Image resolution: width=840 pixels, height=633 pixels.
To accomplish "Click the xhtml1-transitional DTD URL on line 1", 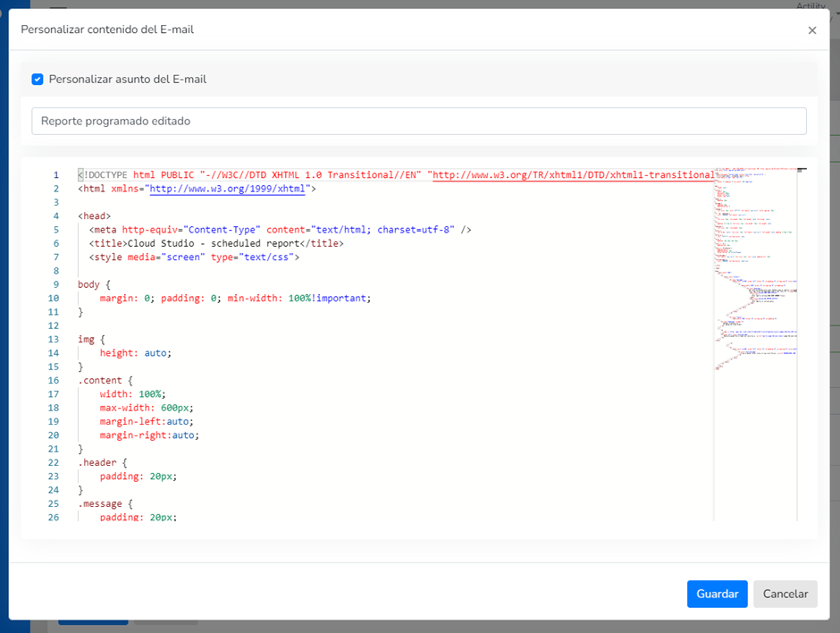I will pyautogui.click(x=572, y=175).
